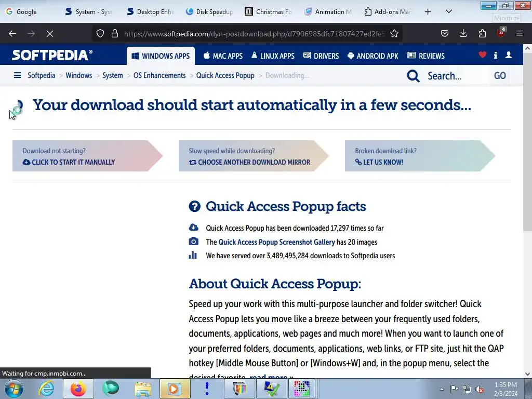Report broken link via Let Us Know
The height and width of the screenshot is (399, 532).
point(420,156)
